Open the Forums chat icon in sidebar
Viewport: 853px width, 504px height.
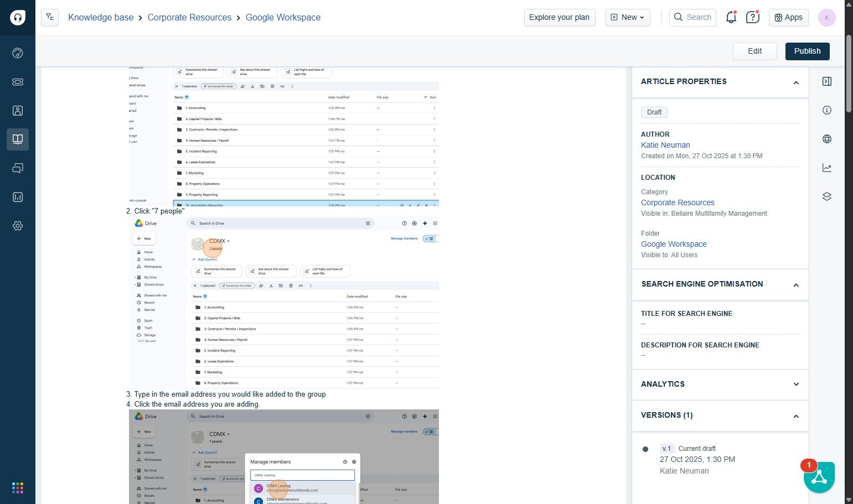[18, 168]
